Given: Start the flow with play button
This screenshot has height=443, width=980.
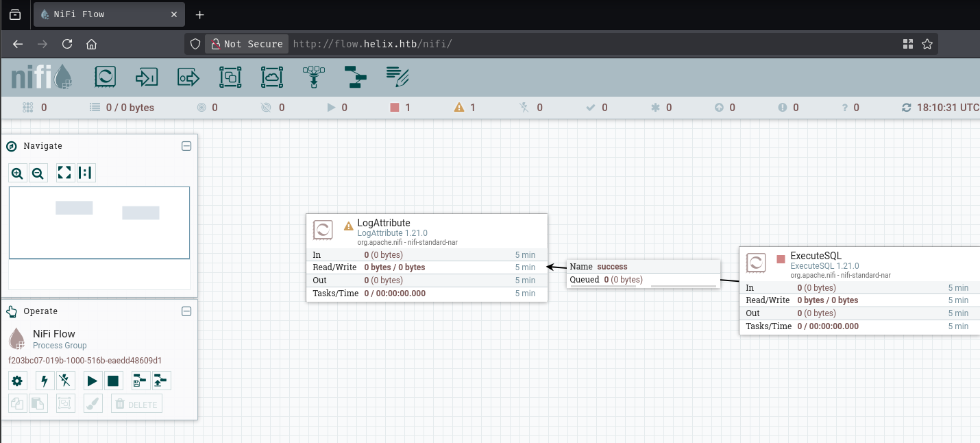Looking at the screenshot, I should 93,381.
